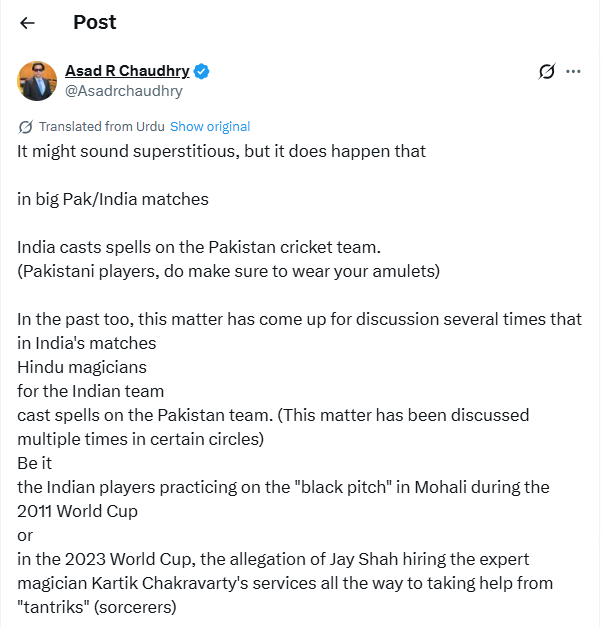Image resolution: width=602 pixels, height=627 pixels.
Task: Click the "Hindu magicians" line
Action: tap(80, 366)
